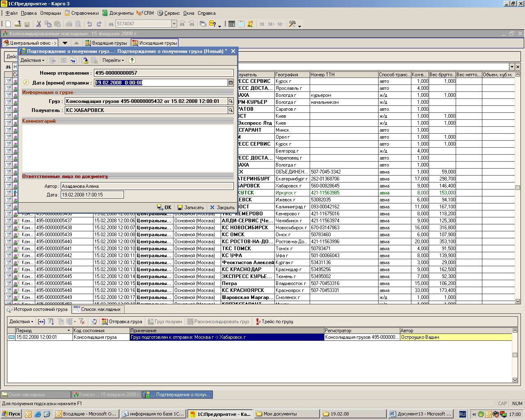The height and width of the screenshot is (420, 525).
Task: Click the cell Острошко Вадим in history table
Action: [456, 337]
